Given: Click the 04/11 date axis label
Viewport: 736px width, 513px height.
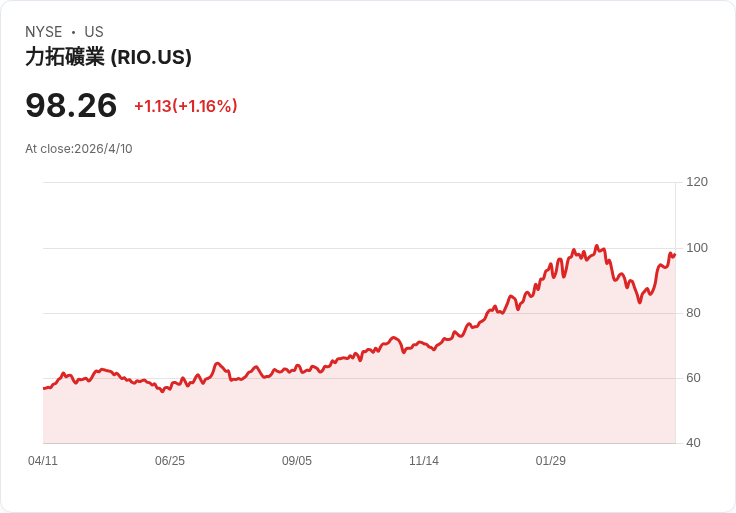Looking at the screenshot, I should [x=43, y=461].
